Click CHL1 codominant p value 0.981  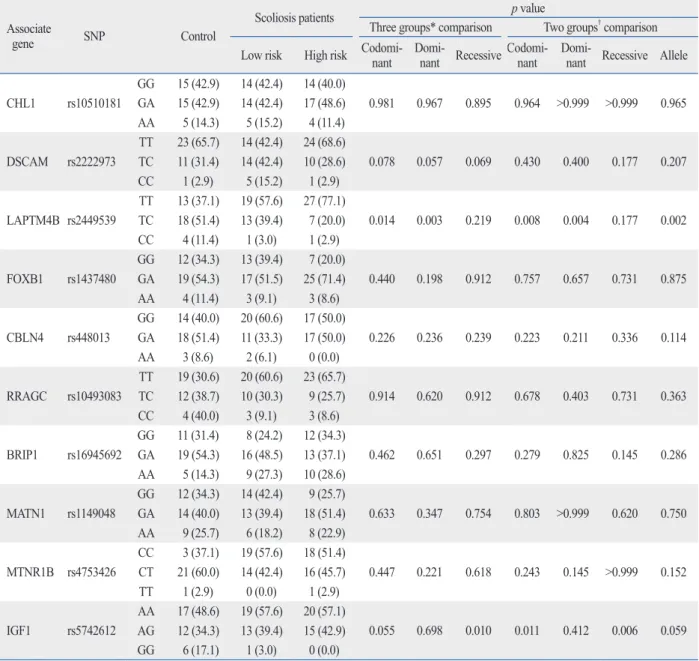[x=382, y=103]
